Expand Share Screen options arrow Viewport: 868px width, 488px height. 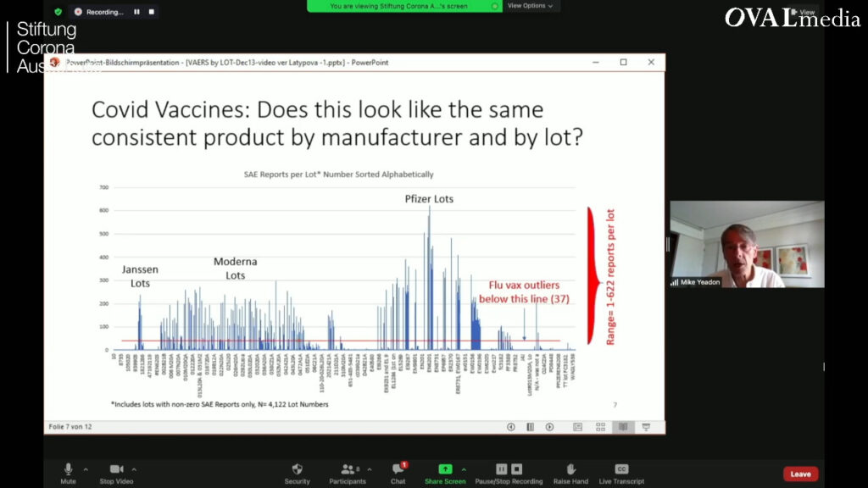point(464,469)
